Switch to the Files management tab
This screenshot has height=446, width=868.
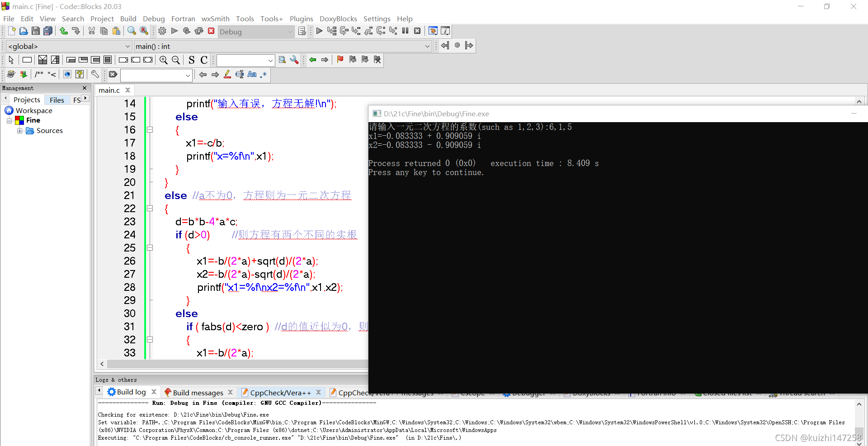pos(57,100)
